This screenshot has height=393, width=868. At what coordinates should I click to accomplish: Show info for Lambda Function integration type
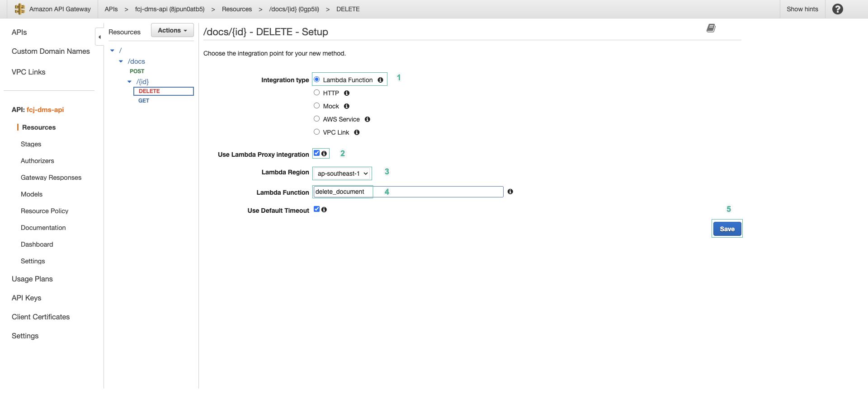click(x=380, y=80)
